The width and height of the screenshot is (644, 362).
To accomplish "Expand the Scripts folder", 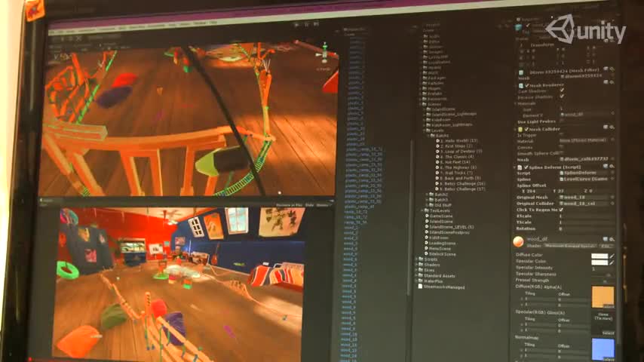I will [416, 259].
